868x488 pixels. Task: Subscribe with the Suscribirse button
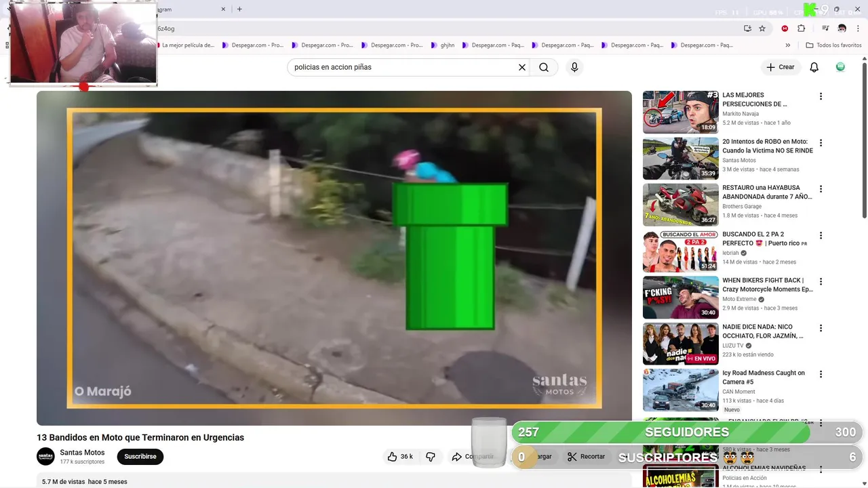[140, 457]
